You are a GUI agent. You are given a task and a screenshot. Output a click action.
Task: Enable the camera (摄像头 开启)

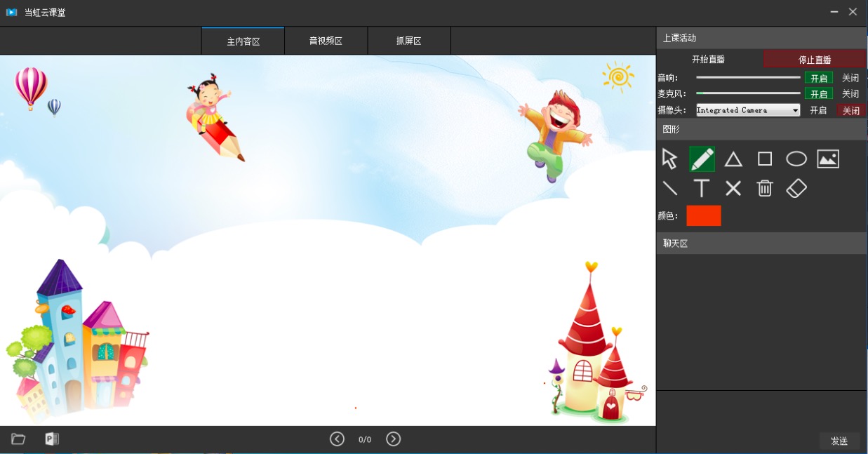818,110
